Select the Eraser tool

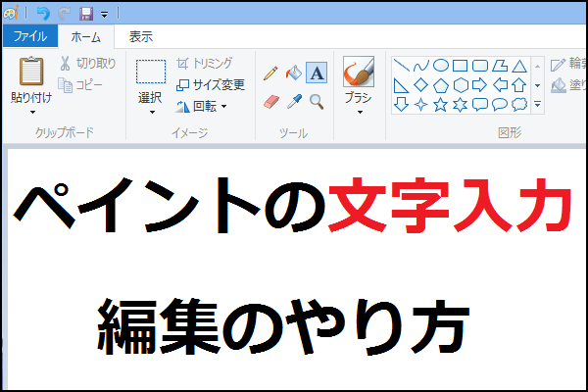coord(271,101)
